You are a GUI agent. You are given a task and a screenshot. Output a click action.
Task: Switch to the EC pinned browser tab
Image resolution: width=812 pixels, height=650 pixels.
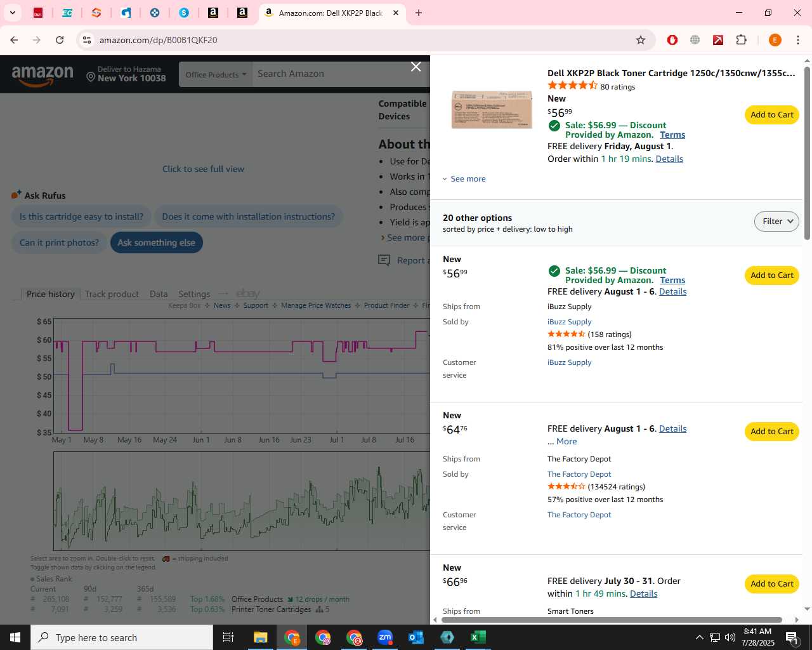tap(67, 13)
